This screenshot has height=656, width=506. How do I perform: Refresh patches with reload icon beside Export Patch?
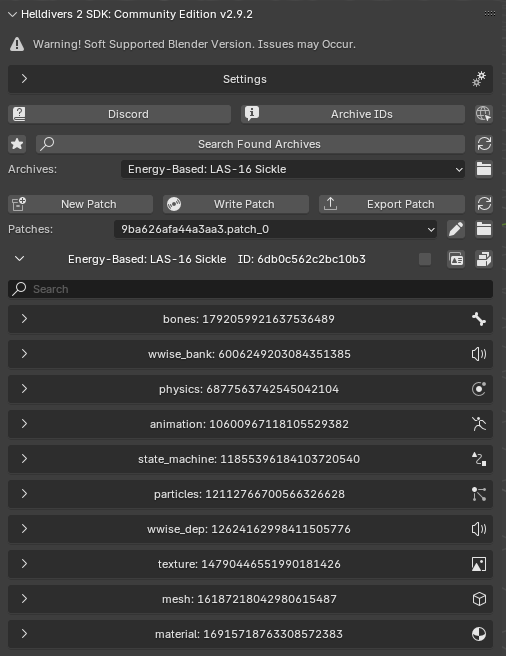pyautogui.click(x=484, y=204)
